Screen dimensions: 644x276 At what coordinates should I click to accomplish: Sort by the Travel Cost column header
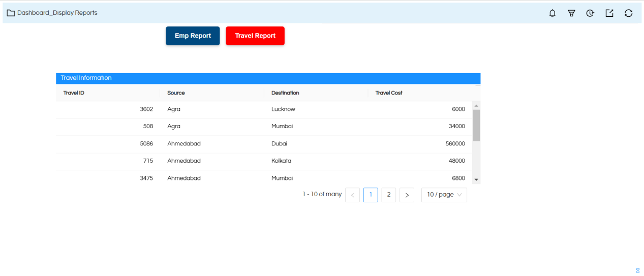click(389, 93)
